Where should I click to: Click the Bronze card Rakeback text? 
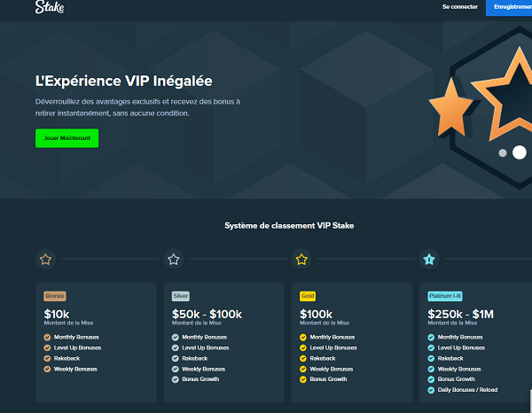(66, 358)
